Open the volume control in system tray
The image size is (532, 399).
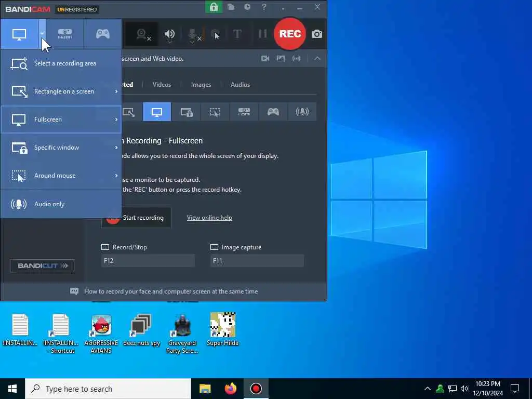pyautogui.click(x=464, y=389)
